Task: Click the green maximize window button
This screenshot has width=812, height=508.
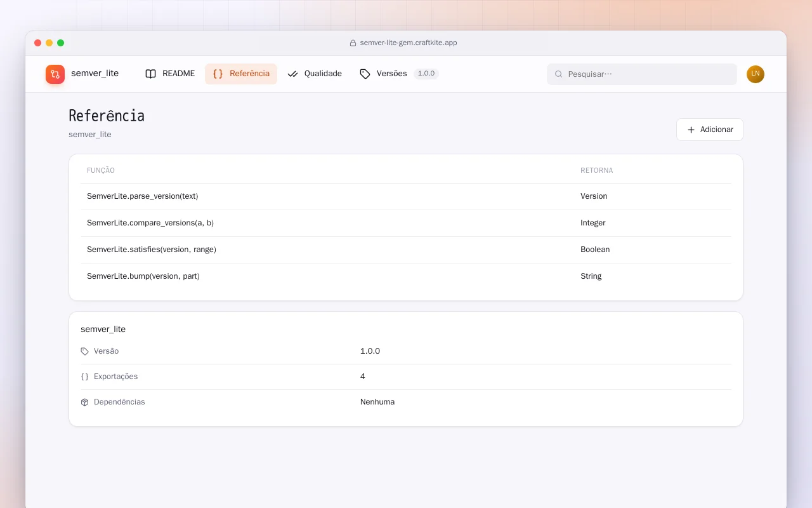Action: pos(61,43)
